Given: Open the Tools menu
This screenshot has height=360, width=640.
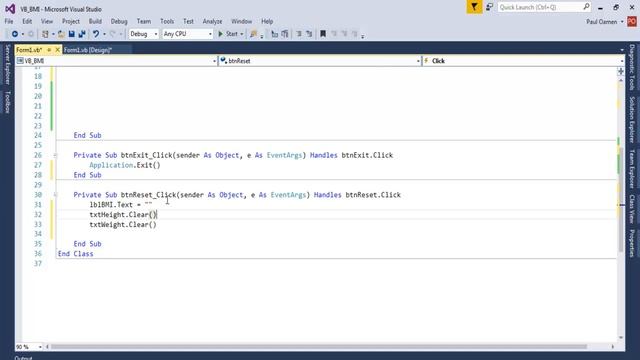Looking at the screenshot, I should (167, 21).
